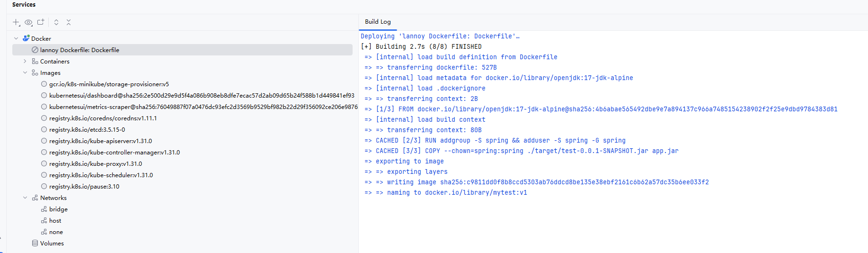This screenshot has width=868, height=253.
Task: Click the Add Service plus icon
Action: pyautogui.click(x=16, y=22)
